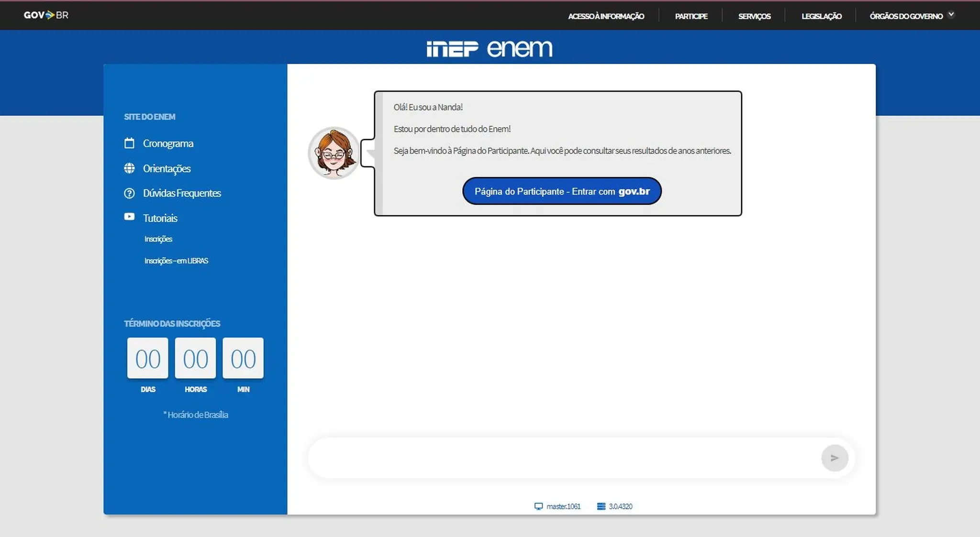Click the globe icon beside Orientações
This screenshot has height=537, width=980.
(x=129, y=168)
